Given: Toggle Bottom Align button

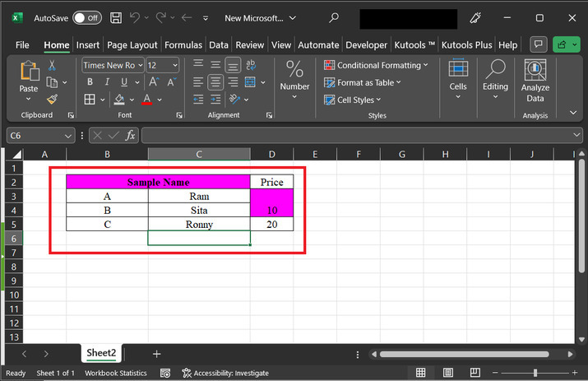Looking at the screenshot, I should pyautogui.click(x=233, y=65).
